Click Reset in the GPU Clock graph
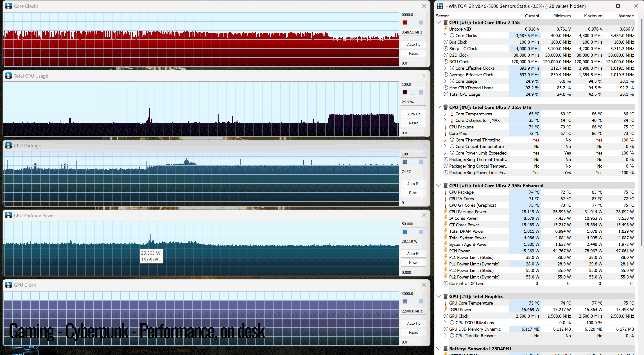644x355 pixels. pos(413,332)
